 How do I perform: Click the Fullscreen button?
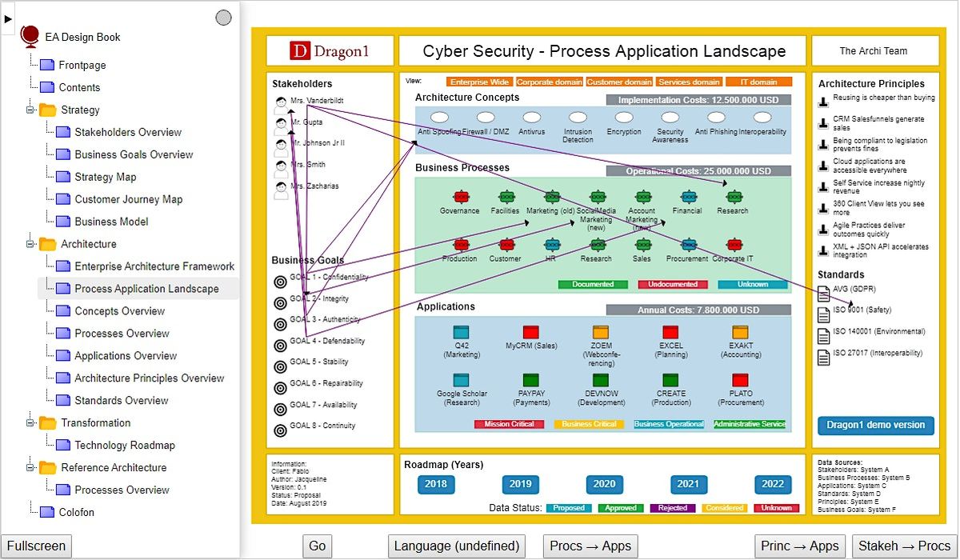(36, 546)
